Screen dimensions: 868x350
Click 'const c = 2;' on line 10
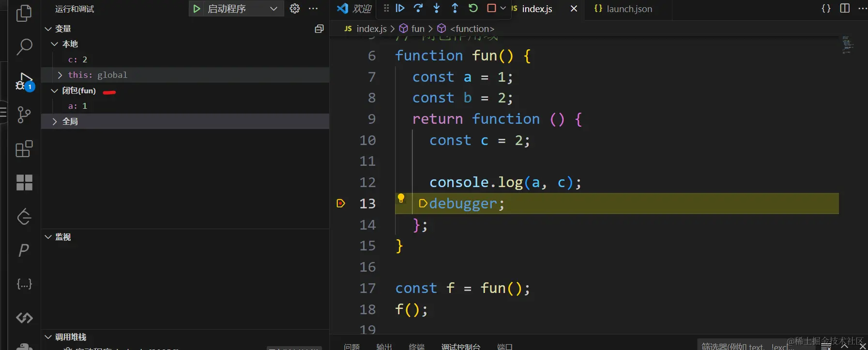(x=480, y=140)
